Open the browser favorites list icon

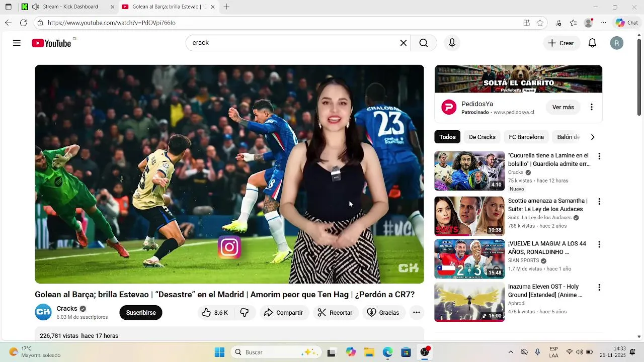(573, 23)
